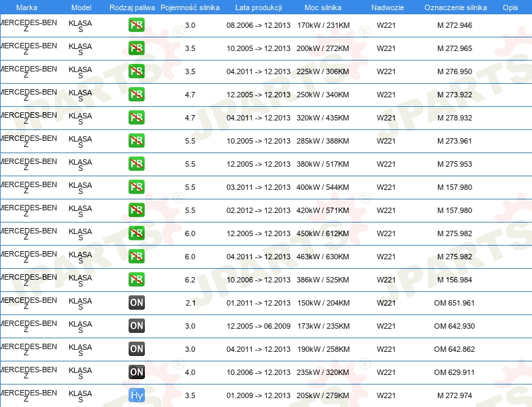
Task: Click the Rodzaj paliwa column header
Action: [x=132, y=7]
